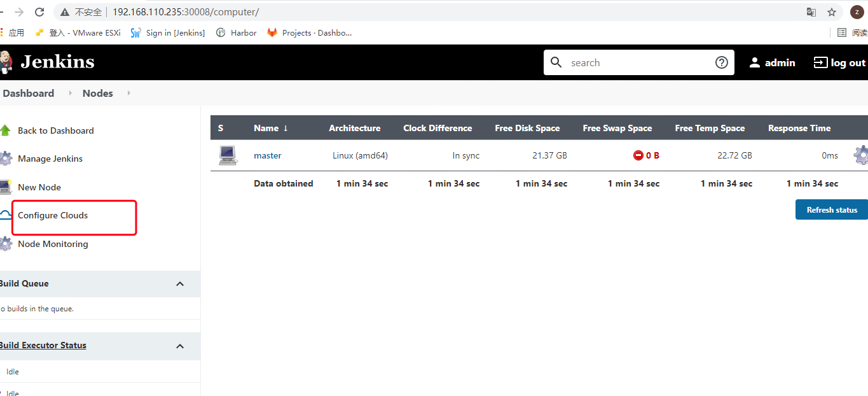Open the master node configure gear icon
The image size is (868, 396).
point(861,155)
